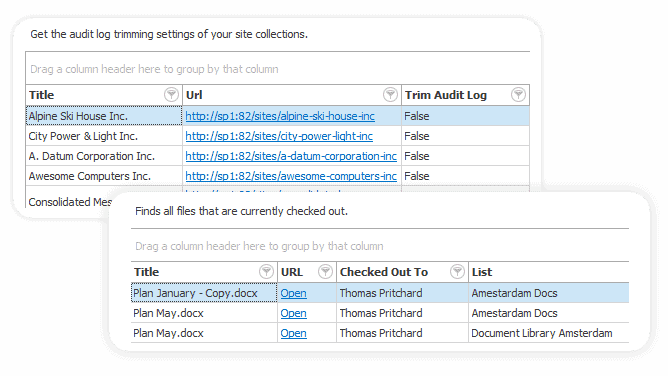Screen dimensions: 668x376
Task: Select the City Power & Light Inc. row
Action: pyautogui.click(x=278, y=136)
